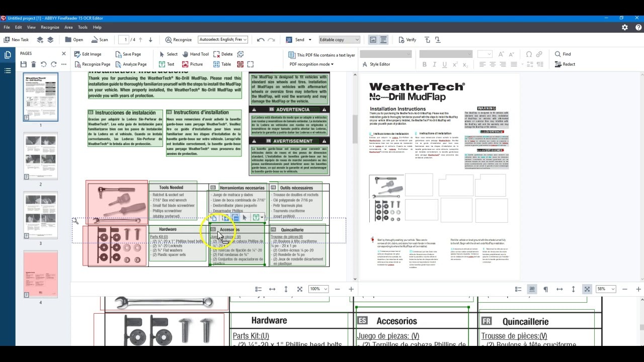Open the Recognize menu in the menu bar
The width and height of the screenshot is (644, 362).
50,27
